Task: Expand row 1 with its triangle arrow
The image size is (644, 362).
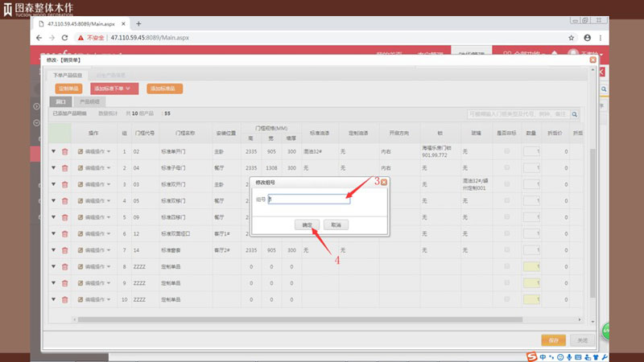Action: pyautogui.click(x=54, y=151)
